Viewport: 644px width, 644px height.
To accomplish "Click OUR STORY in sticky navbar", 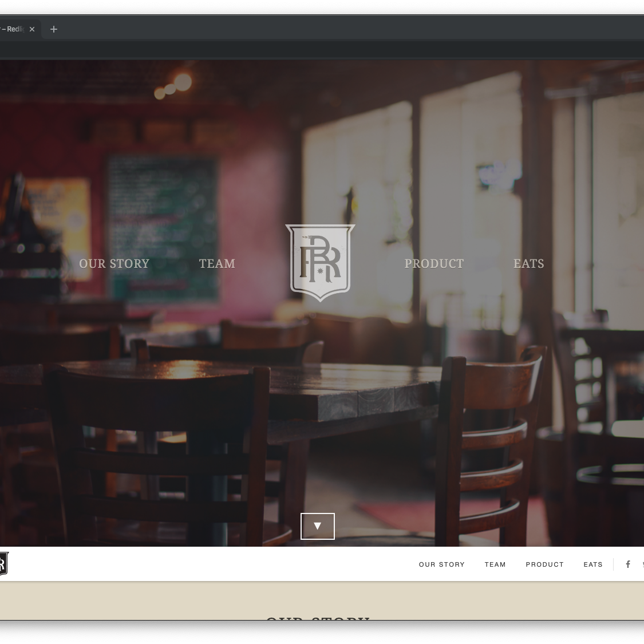I will [x=441, y=564].
